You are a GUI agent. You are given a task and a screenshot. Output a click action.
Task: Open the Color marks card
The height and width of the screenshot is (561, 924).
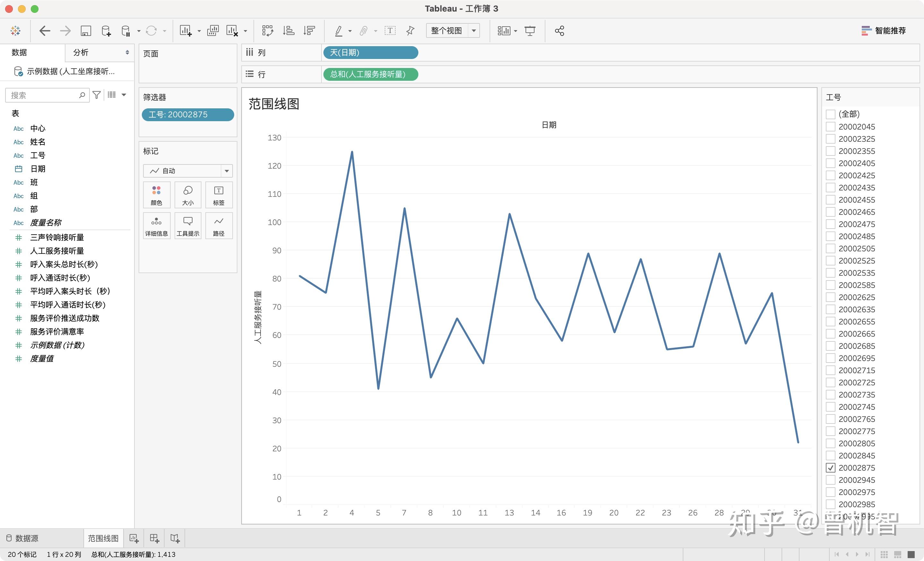(x=156, y=195)
